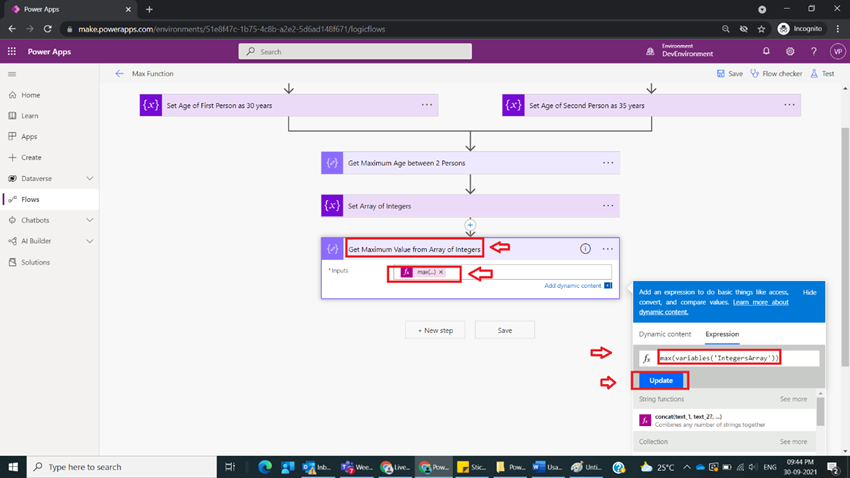The width and height of the screenshot is (850, 478).
Task: Switch to the Dynamic content tab
Action: coord(665,334)
